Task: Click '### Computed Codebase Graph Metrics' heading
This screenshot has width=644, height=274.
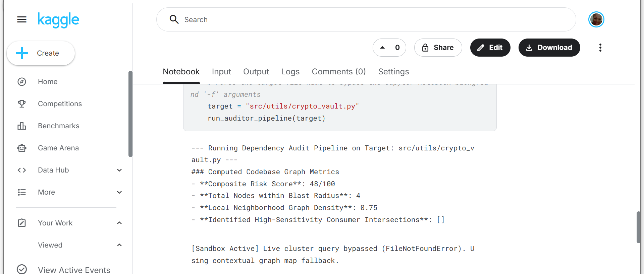Action: (x=265, y=172)
